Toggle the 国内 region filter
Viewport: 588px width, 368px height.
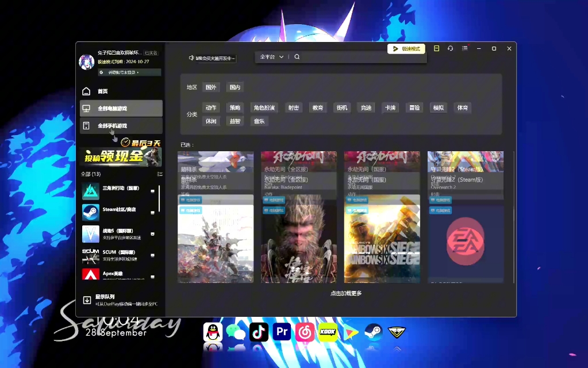[x=235, y=87]
